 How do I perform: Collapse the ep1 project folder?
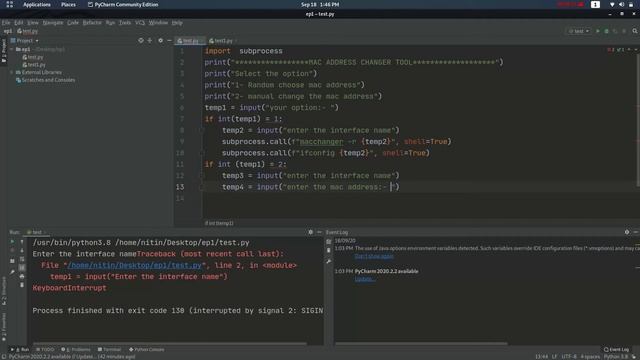click(12, 49)
